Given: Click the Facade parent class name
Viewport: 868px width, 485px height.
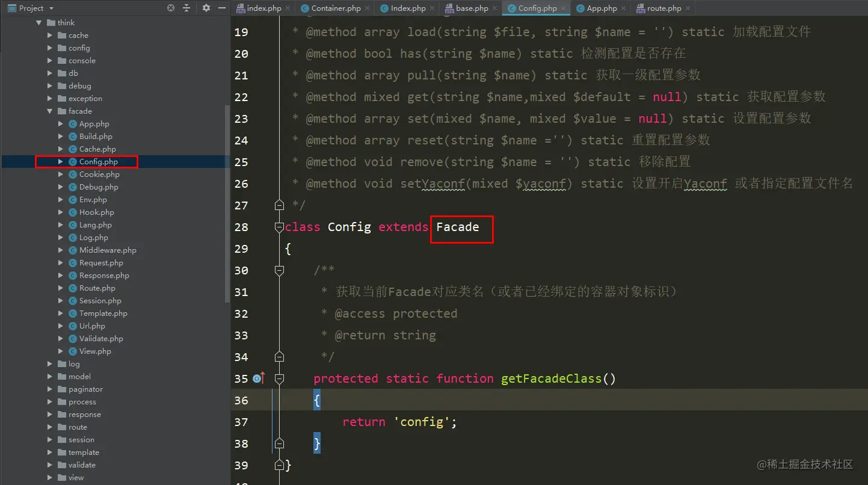Looking at the screenshot, I should pos(458,227).
